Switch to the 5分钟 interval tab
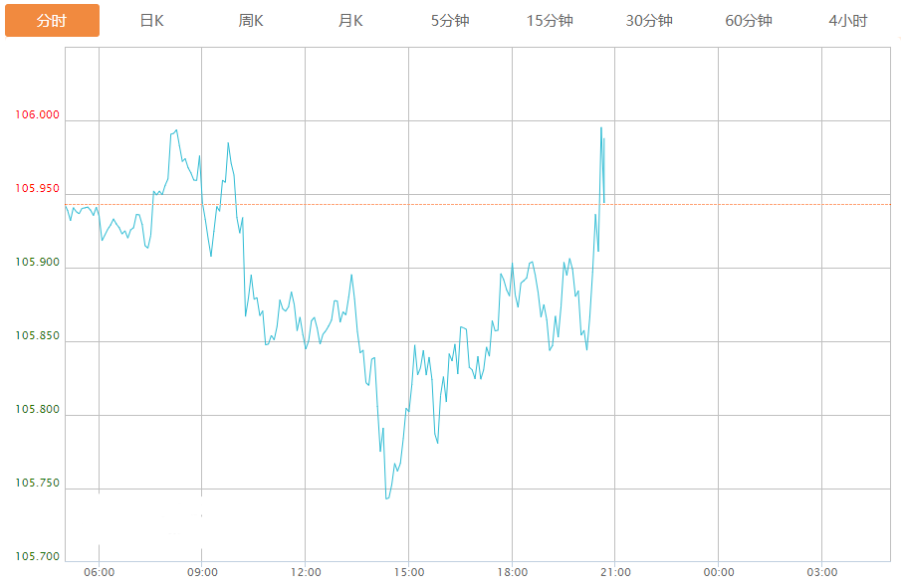 450,21
